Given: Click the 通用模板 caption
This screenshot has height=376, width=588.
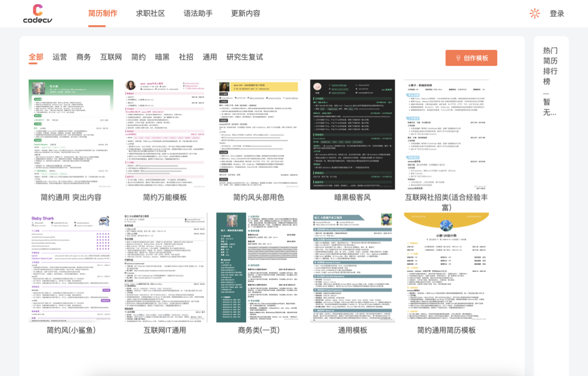Looking at the screenshot, I should click(352, 330).
